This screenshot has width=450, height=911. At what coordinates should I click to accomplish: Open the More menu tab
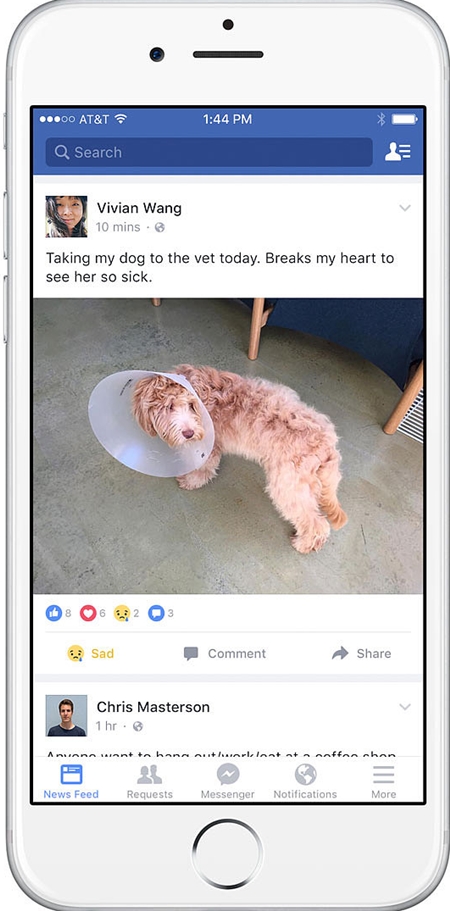384,782
